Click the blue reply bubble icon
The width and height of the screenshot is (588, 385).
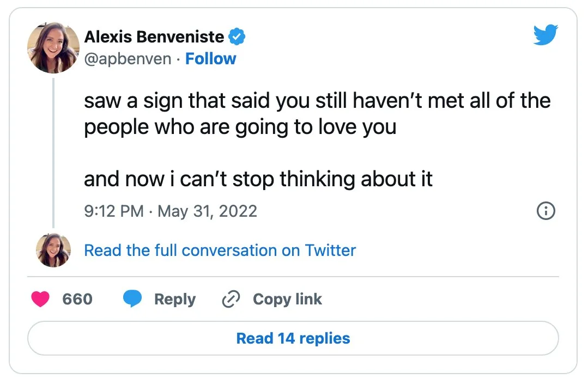132,299
